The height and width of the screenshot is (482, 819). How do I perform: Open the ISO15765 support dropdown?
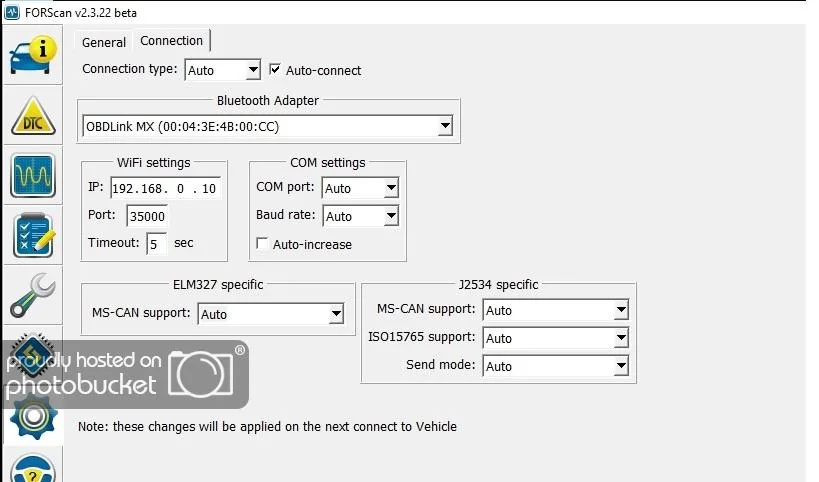[x=556, y=338]
